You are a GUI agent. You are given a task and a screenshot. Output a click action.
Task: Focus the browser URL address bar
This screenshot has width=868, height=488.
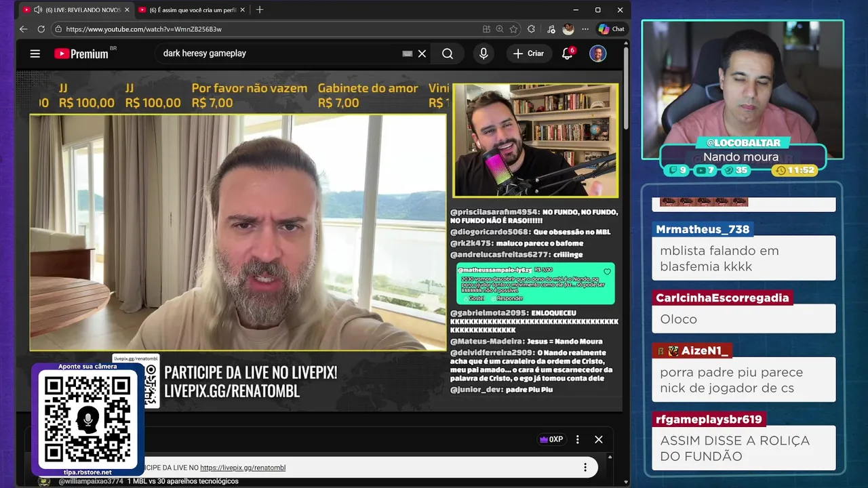(271, 29)
